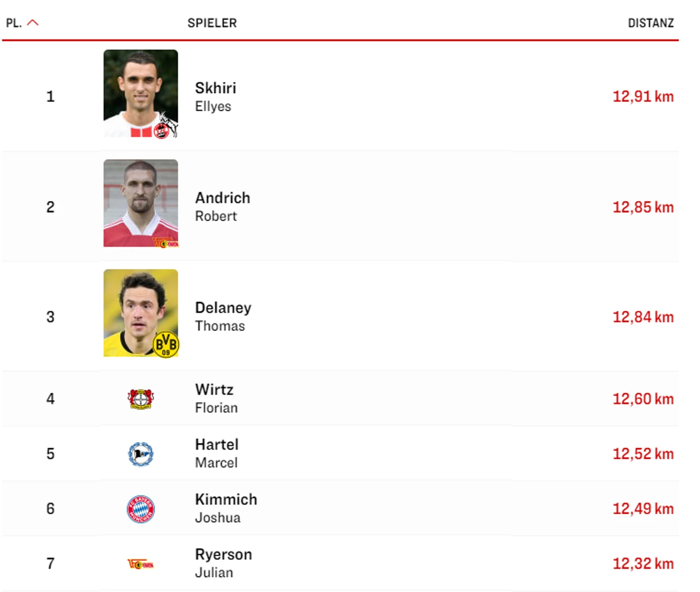Image resolution: width=700 pixels, height=592 pixels.
Task: Open the Wirtz Florian player link
Action: click(x=216, y=398)
